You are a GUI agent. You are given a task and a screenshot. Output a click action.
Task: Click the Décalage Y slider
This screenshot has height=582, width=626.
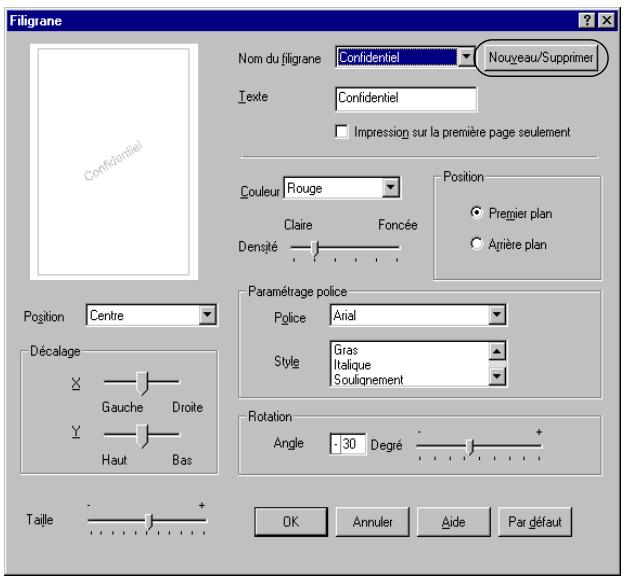coord(142,436)
